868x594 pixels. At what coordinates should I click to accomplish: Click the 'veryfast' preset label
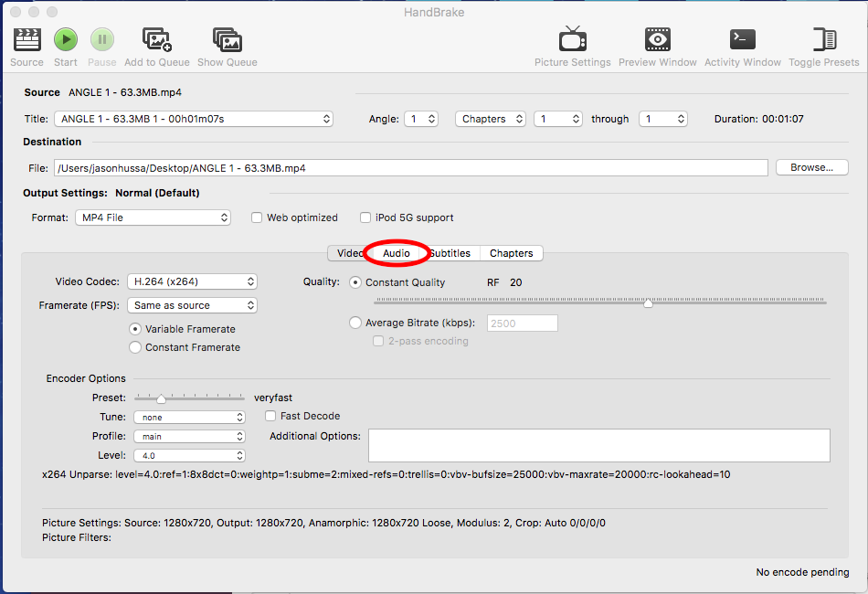pos(273,398)
